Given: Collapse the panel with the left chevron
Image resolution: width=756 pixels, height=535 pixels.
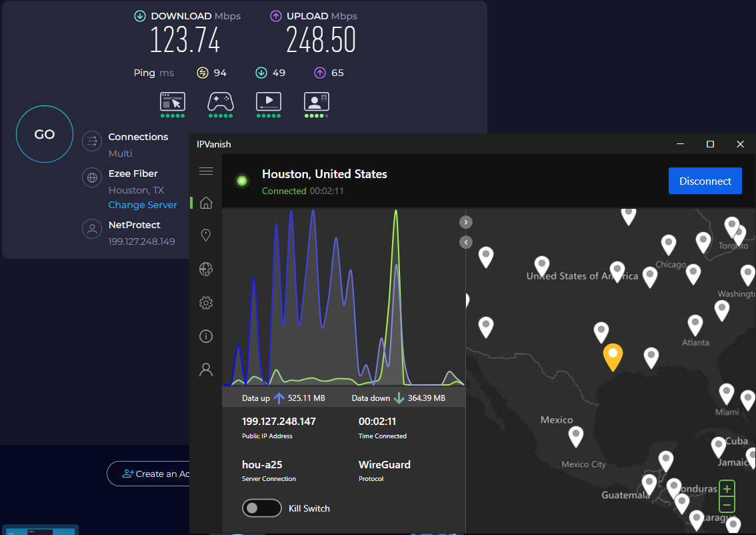Looking at the screenshot, I should (x=465, y=241).
